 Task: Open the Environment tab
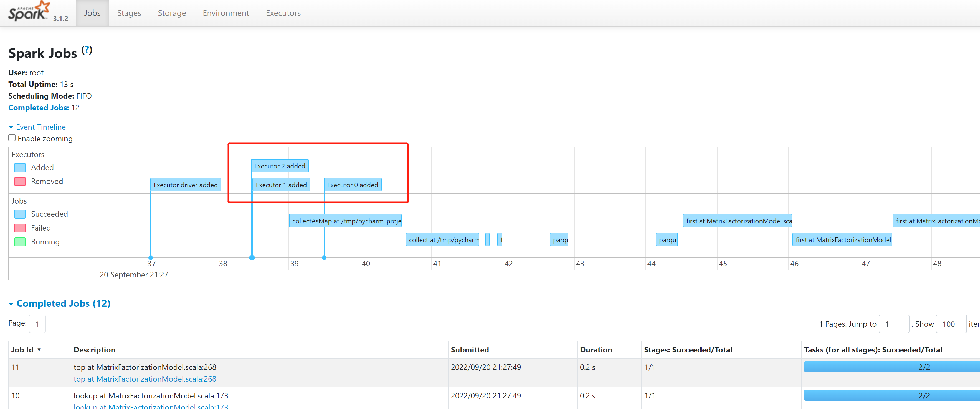pyautogui.click(x=226, y=13)
